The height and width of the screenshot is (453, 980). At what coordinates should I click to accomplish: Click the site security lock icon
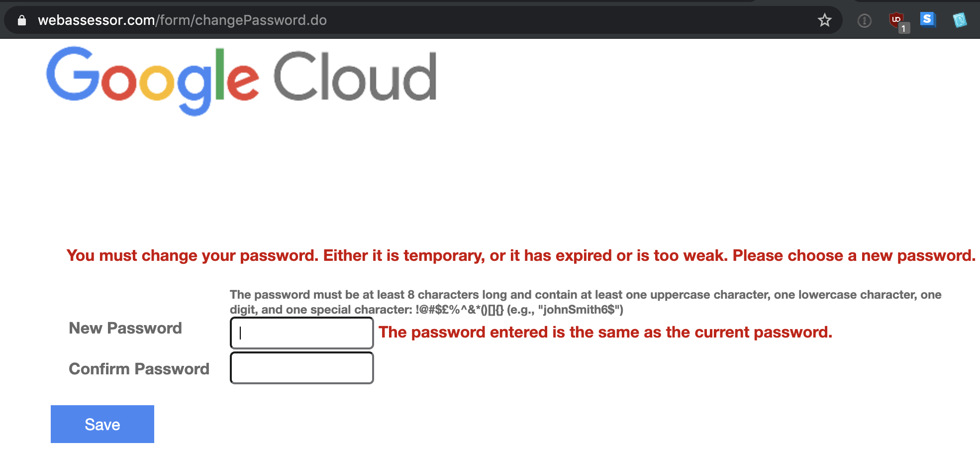(21, 20)
